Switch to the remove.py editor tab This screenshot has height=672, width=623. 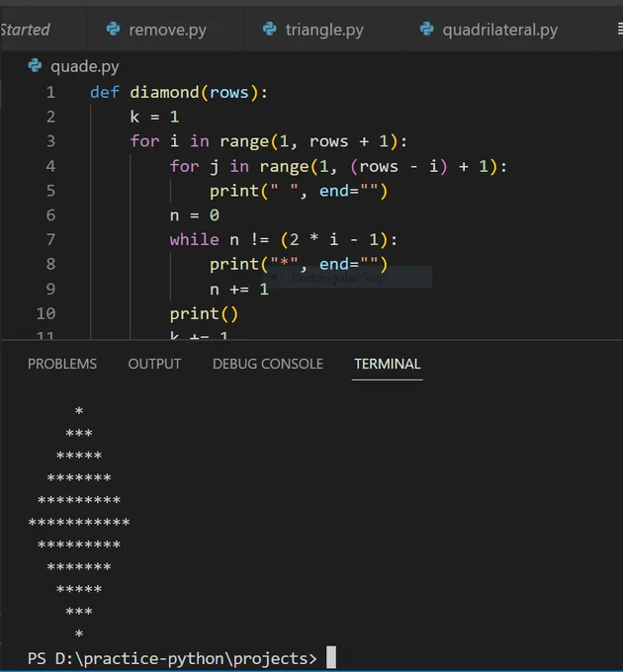tap(165, 30)
